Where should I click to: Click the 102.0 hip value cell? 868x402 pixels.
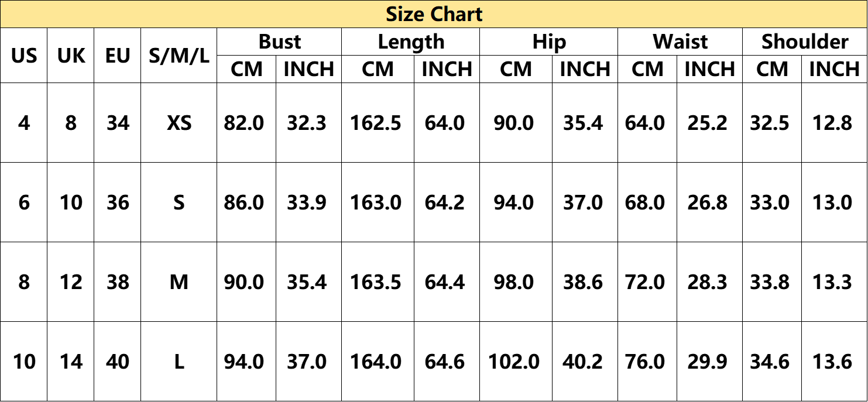[514, 362]
